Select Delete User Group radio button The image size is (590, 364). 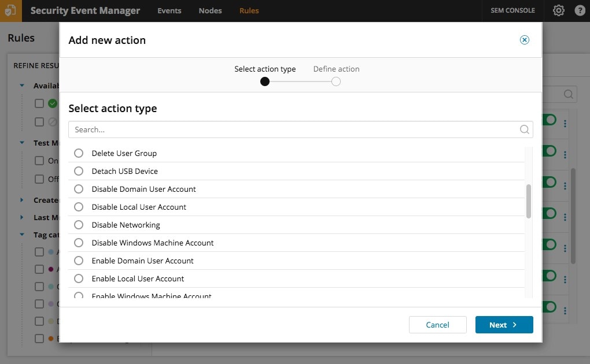(x=79, y=153)
